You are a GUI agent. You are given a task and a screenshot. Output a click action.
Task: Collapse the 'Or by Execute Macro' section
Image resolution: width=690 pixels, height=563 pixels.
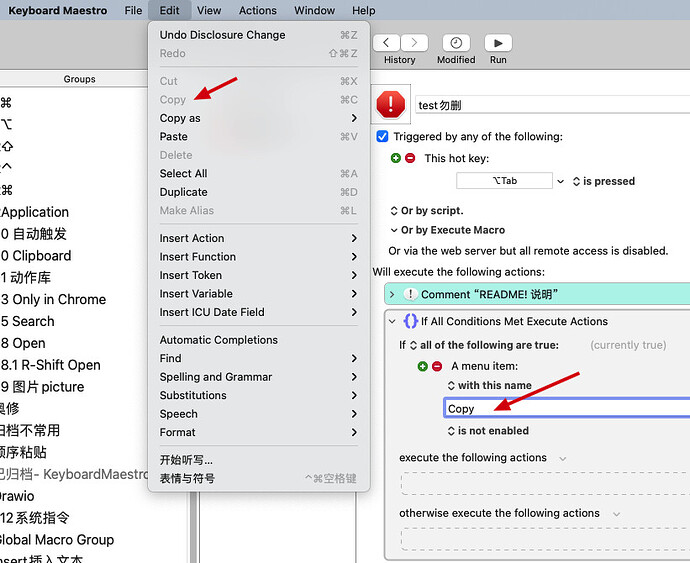tap(393, 230)
